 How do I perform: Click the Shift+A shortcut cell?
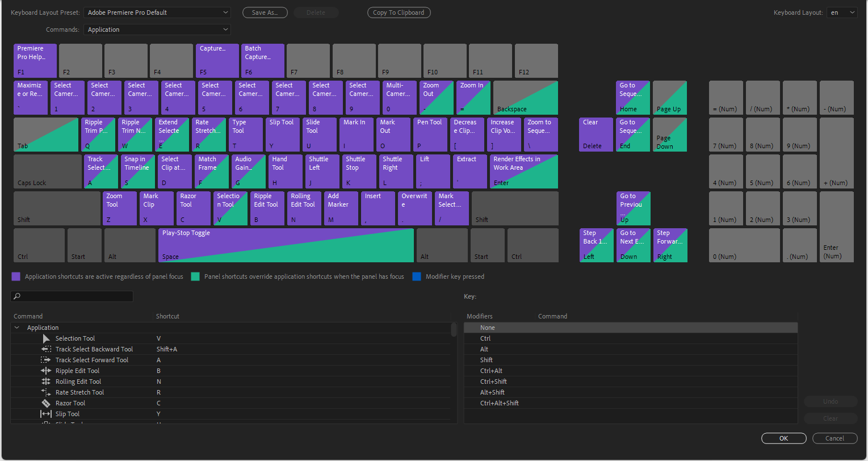pos(167,349)
